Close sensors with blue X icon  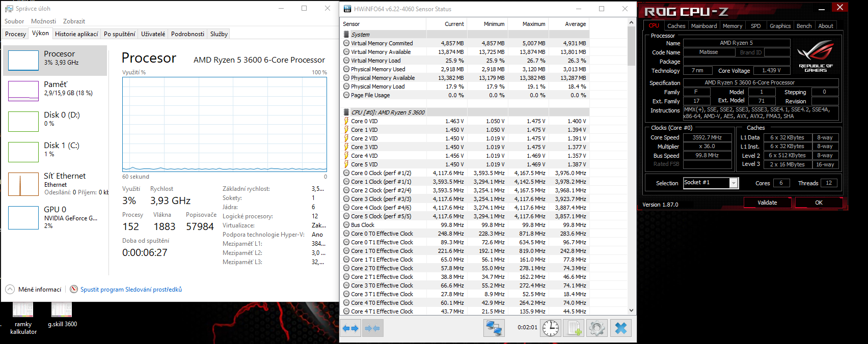pyautogui.click(x=621, y=328)
